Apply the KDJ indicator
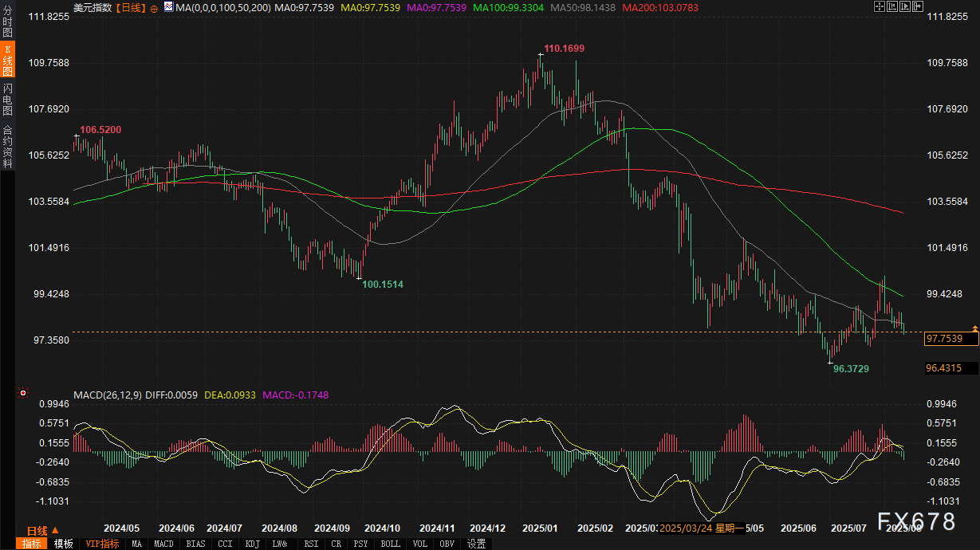The image size is (980, 550). [x=253, y=544]
